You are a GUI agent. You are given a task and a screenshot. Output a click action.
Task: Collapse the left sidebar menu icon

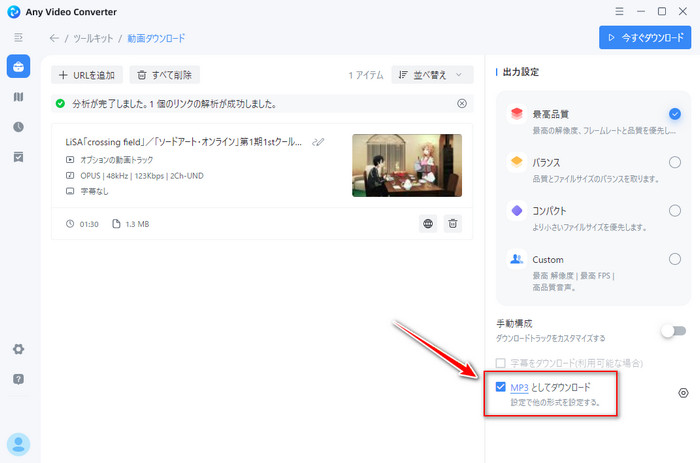point(18,38)
